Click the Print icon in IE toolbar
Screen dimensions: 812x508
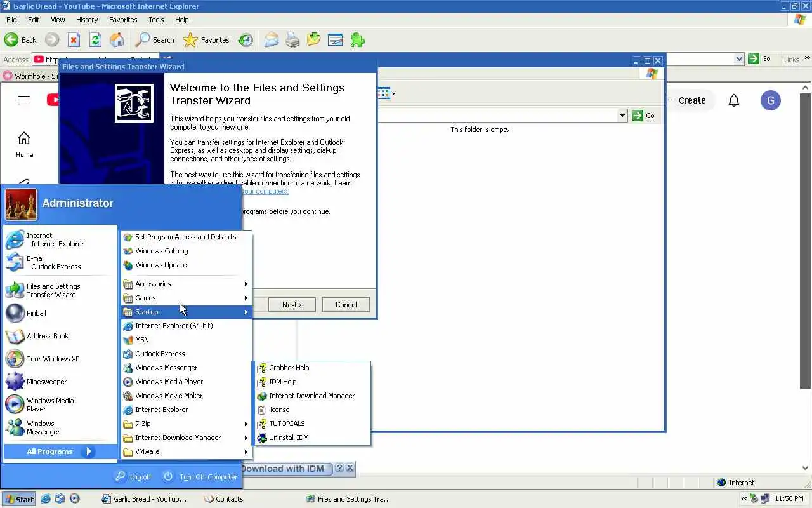coord(292,40)
